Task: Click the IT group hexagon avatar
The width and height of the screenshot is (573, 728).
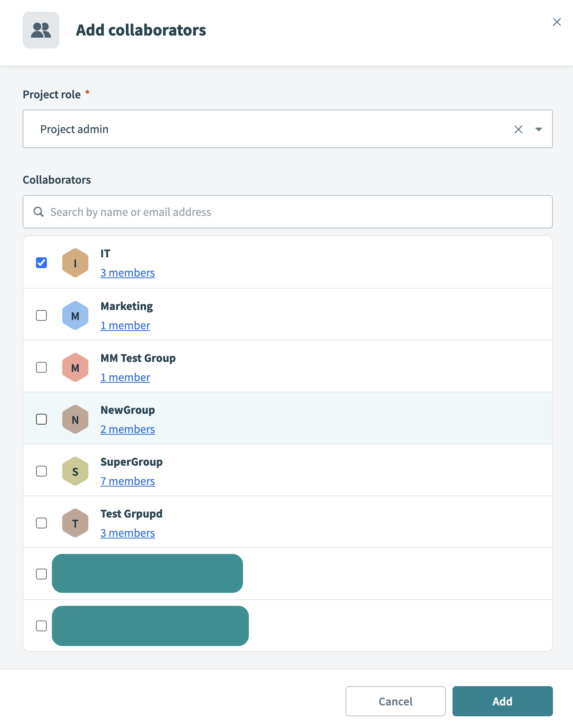Action: tap(75, 263)
